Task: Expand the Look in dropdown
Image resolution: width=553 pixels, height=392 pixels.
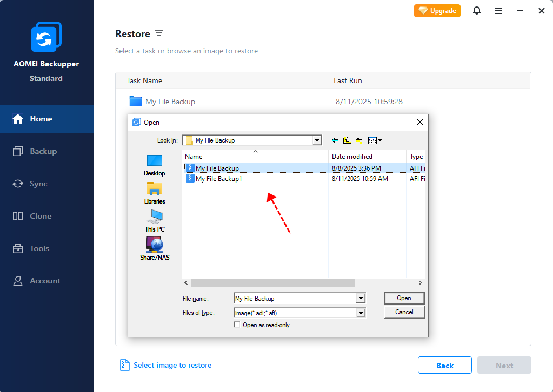Action: [x=317, y=140]
